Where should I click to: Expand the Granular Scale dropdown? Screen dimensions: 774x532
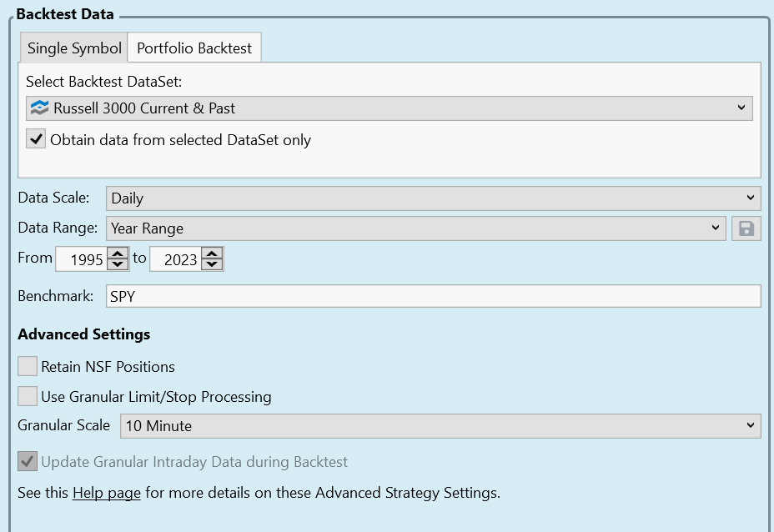coord(440,426)
